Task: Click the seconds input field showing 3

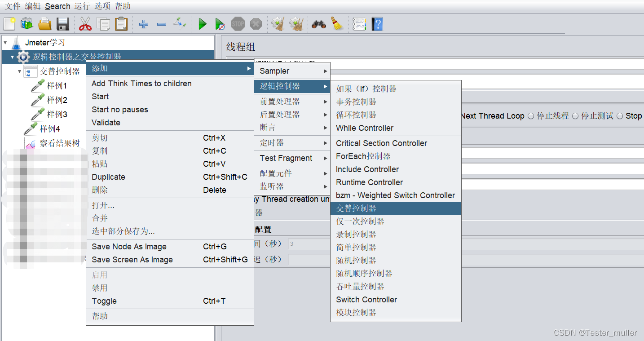Action: pyautogui.click(x=309, y=244)
